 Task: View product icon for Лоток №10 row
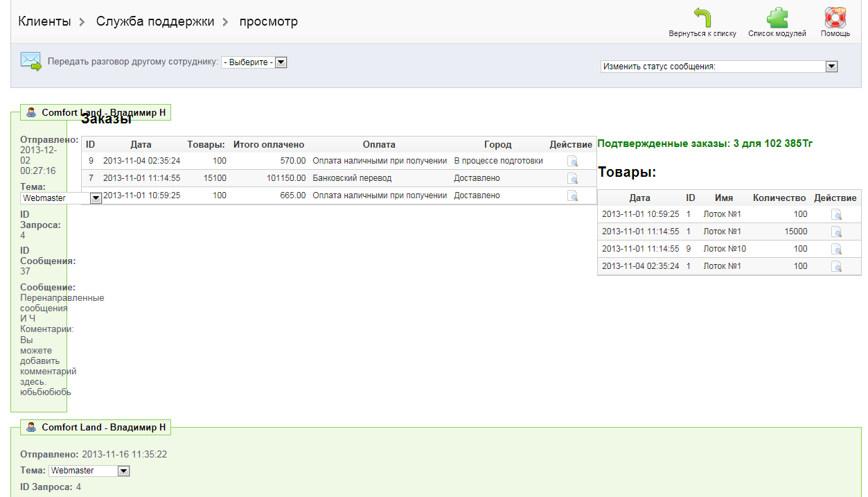click(x=837, y=250)
